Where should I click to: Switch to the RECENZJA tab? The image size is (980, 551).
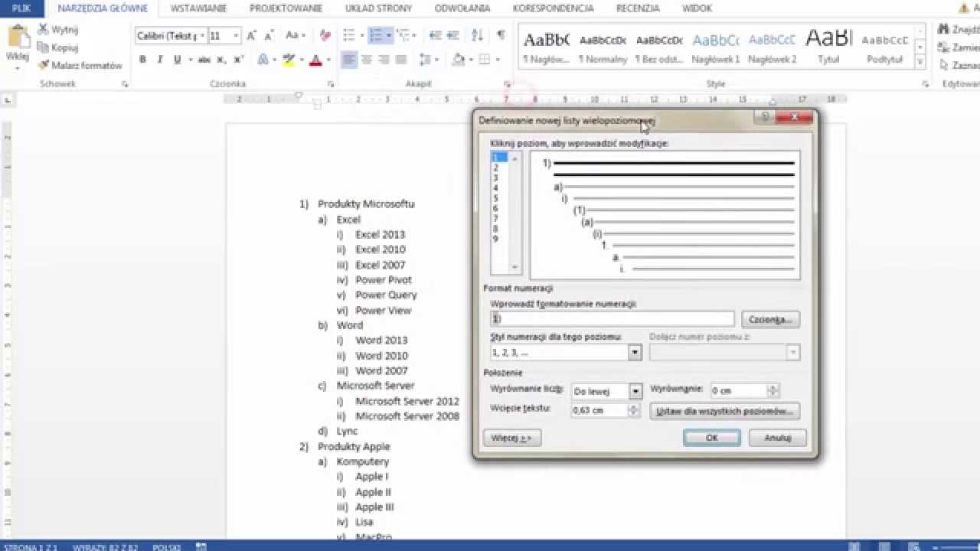pyautogui.click(x=638, y=8)
